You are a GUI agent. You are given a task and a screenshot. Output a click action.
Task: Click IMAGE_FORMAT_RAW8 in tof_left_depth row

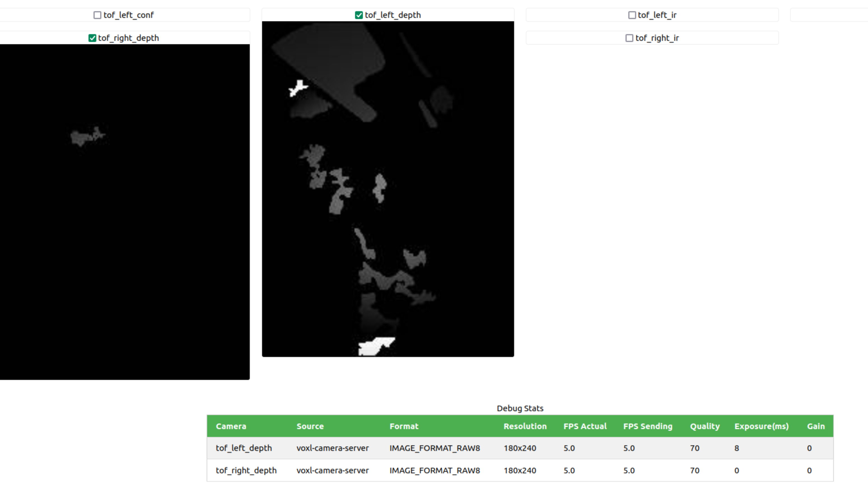coord(435,448)
